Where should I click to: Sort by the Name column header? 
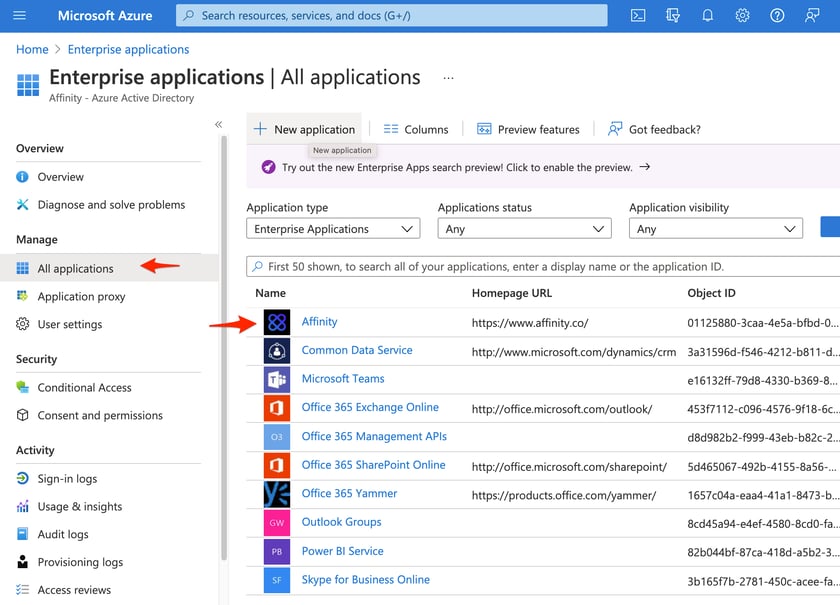271,293
